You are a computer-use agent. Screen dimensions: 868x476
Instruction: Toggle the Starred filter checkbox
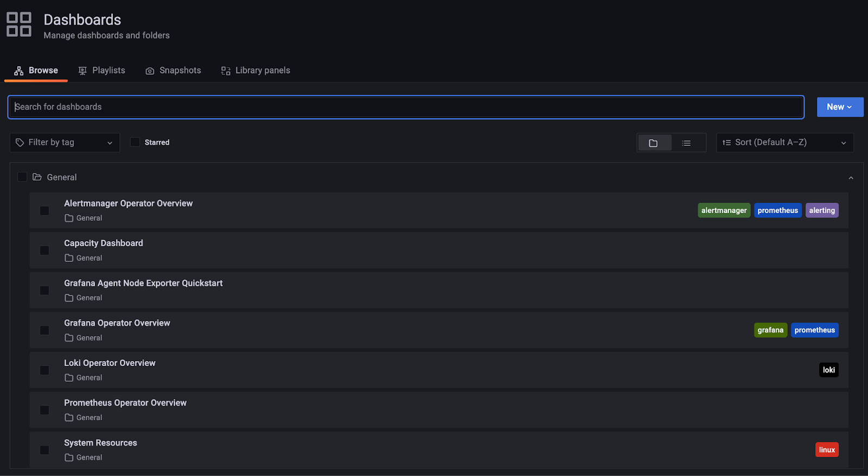135,142
